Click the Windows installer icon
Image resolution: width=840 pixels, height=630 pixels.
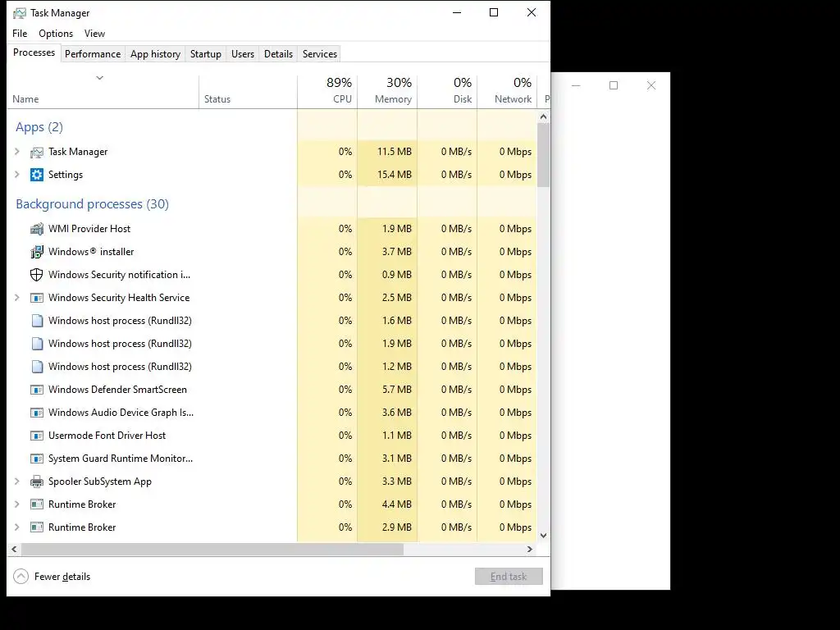[36, 252]
